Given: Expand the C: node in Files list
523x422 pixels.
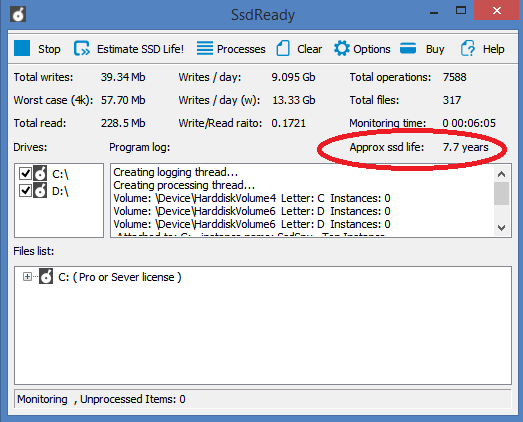Looking at the screenshot, I should point(27,277).
